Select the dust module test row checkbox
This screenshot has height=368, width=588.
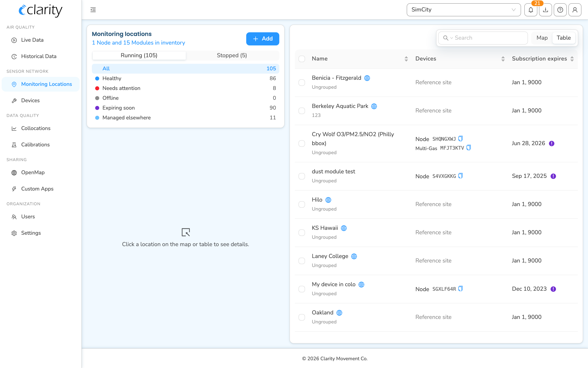(x=302, y=176)
